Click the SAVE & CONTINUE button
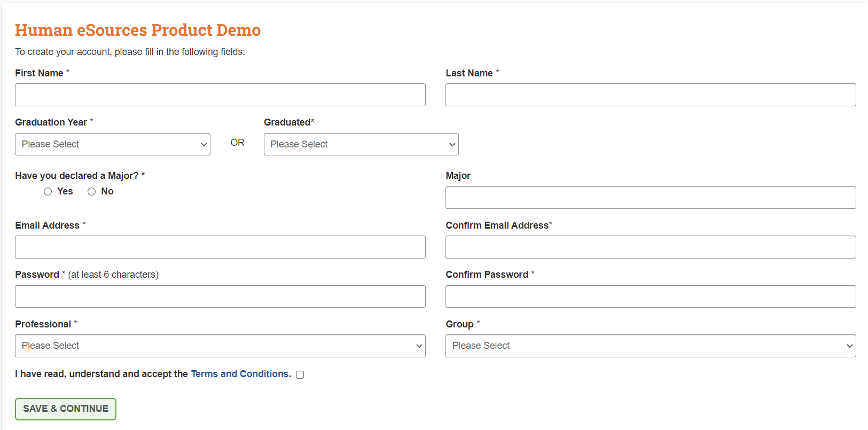This screenshot has width=868, height=430. [66, 409]
